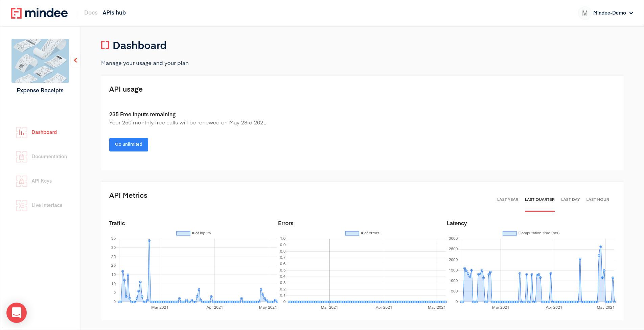Open Live Interface from the sidebar

point(47,205)
